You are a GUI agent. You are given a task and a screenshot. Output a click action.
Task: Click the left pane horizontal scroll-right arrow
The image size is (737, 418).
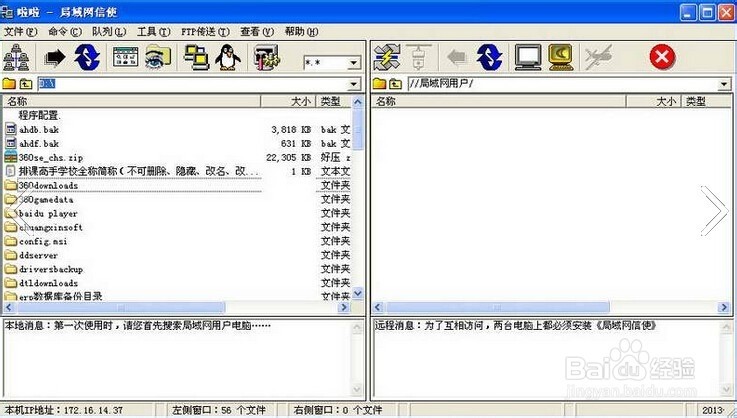point(344,308)
